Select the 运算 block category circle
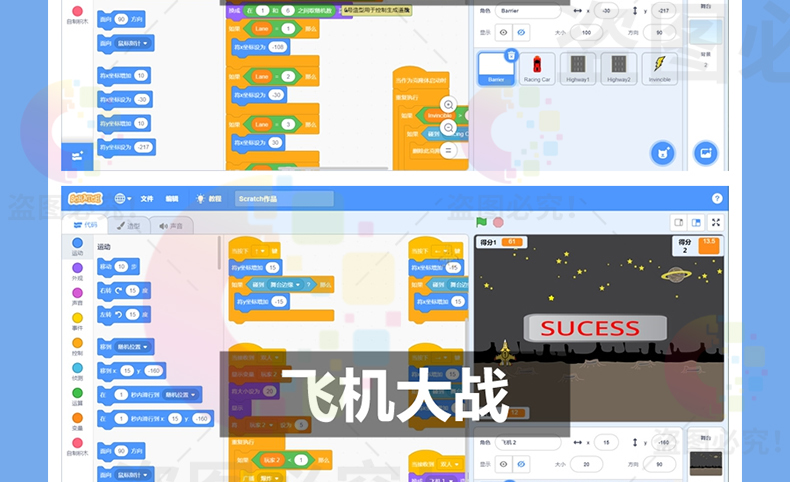 (77, 392)
